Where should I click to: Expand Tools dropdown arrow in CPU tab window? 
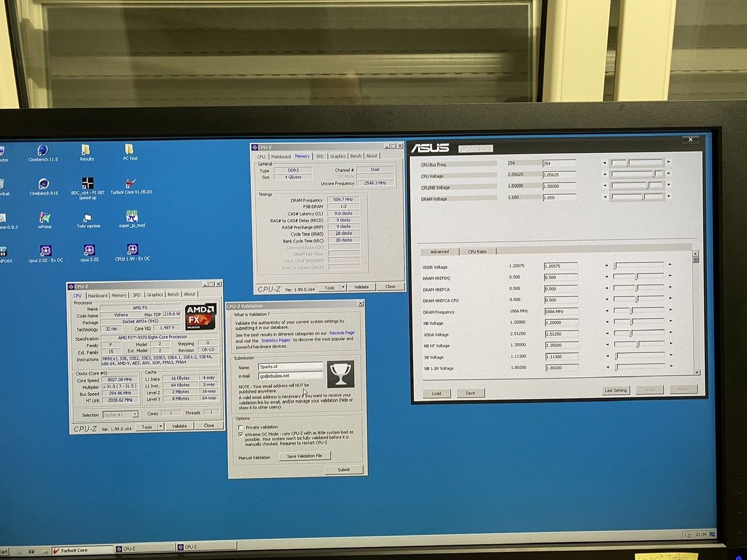(160, 426)
